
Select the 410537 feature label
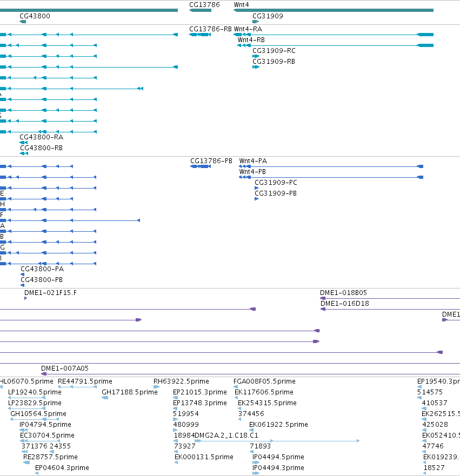click(435, 403)
